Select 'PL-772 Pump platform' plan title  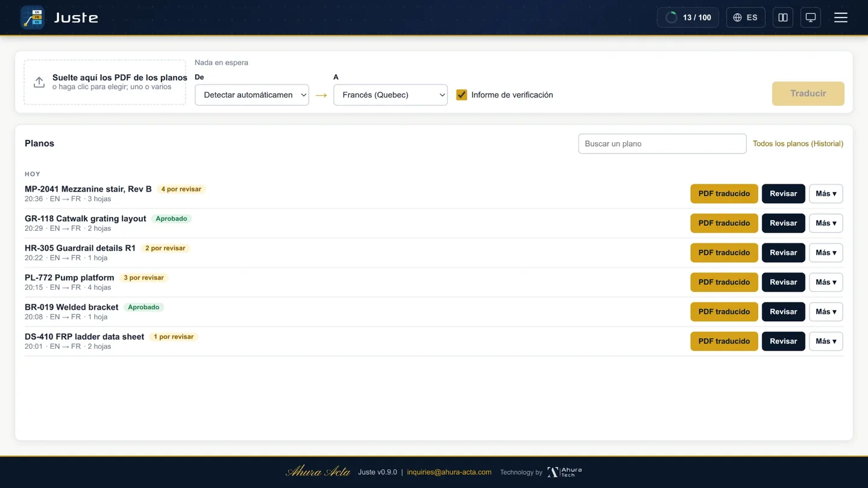point(69,278)
